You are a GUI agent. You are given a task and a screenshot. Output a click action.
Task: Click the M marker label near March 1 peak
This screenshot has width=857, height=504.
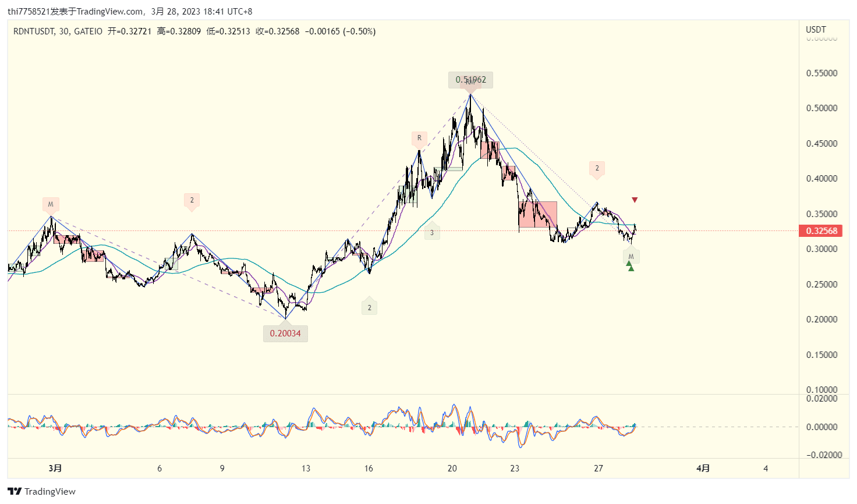[51, 204]
